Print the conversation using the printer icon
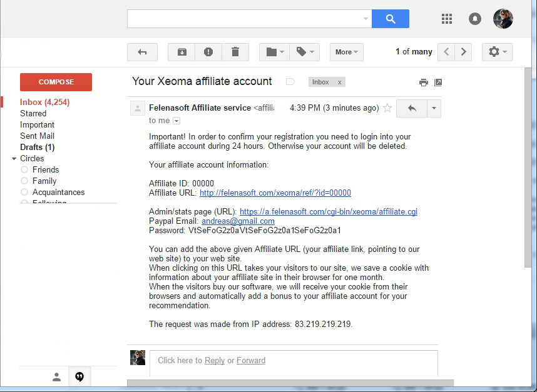Image resolution: width=537 pixels, height=392 pixels. [x=424, y=83]
